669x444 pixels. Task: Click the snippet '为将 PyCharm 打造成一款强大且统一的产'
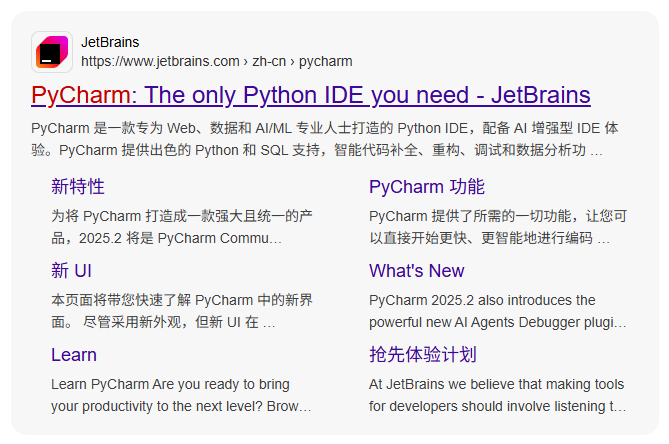[x=182, y=227]
